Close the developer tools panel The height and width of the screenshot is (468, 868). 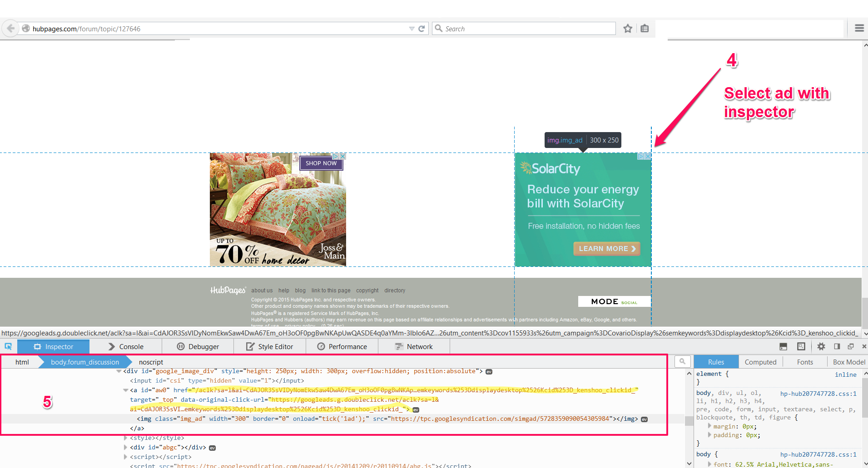click(864, 346)
